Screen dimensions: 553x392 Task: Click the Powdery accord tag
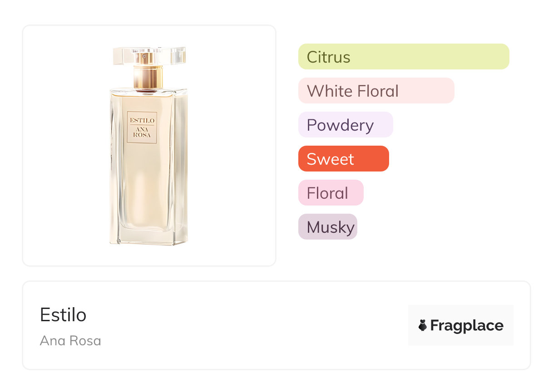click(345, 125)
